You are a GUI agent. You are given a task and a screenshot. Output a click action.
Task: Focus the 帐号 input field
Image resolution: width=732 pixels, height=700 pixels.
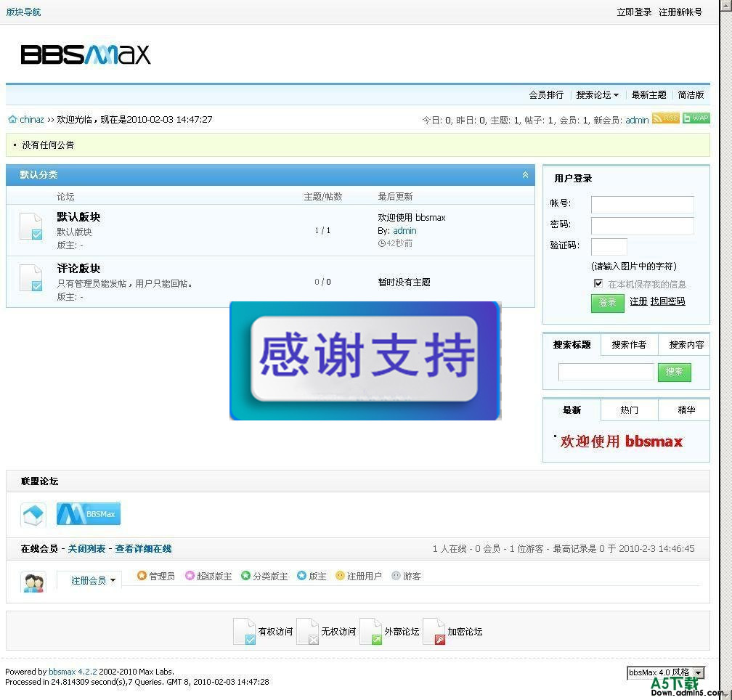point(643,204)
